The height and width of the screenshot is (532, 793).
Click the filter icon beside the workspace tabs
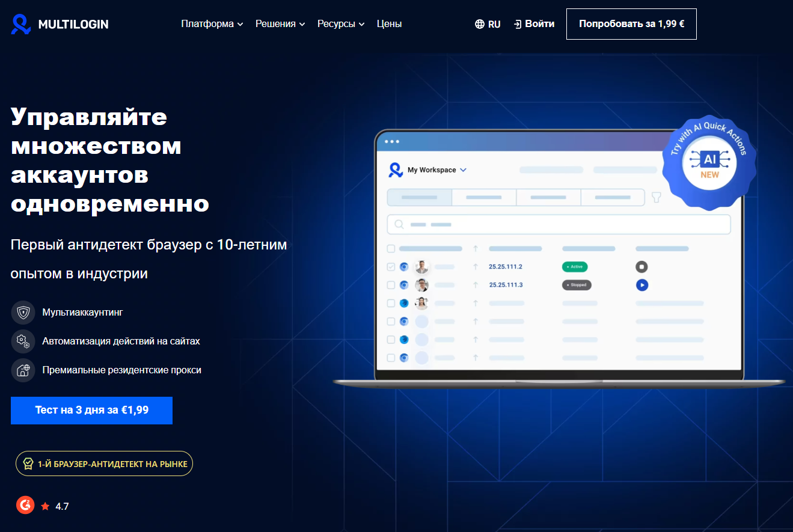tap(655, 197)
